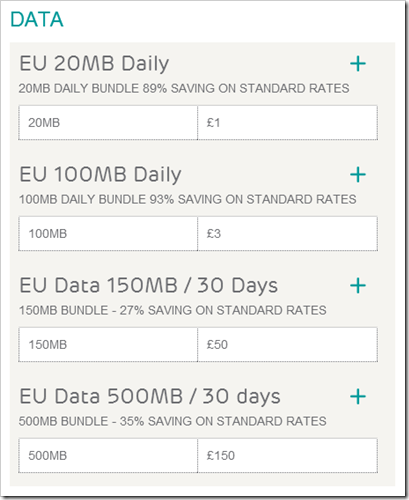This screenshot has height=500, width=409.
Task: Open EU Data 500MB / 30 days heading
Action: 150,397
